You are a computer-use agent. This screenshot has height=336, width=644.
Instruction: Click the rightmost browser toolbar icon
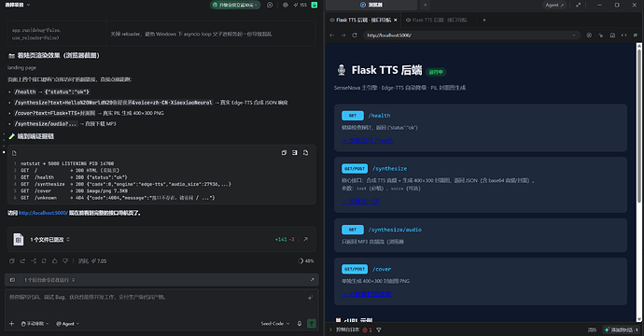(636, 35)
